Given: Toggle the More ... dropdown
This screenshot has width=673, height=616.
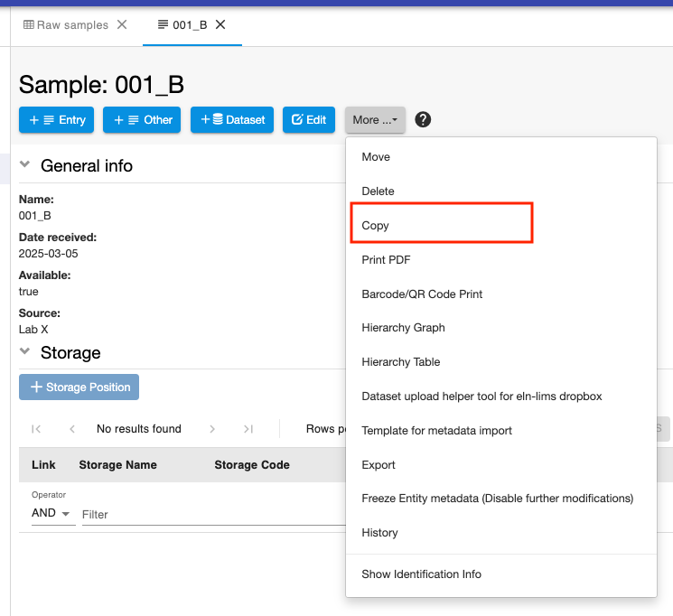Looking at the screenshot, I should click(375, 120).
